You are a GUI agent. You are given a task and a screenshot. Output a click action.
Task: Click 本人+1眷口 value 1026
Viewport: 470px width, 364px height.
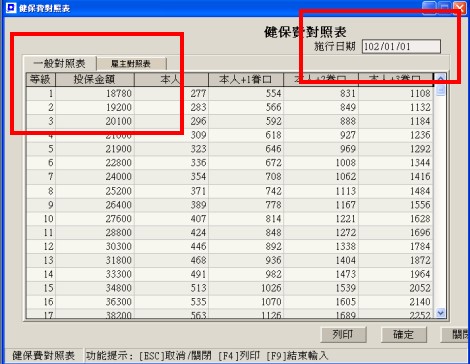tap(246, 288)
